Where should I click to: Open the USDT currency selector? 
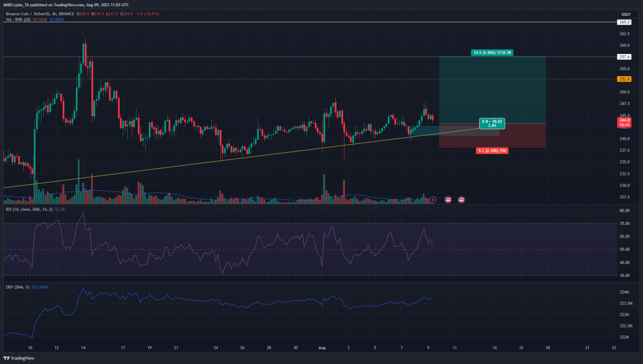626,14
